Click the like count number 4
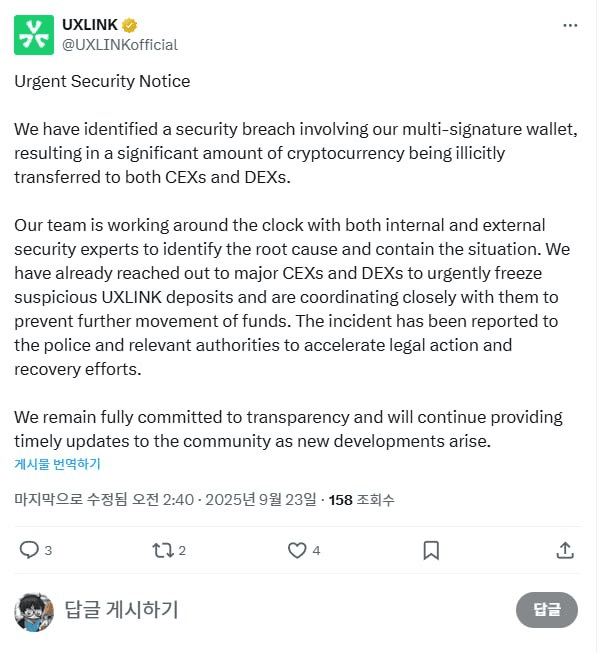The image size is (616, 653). (x=316, y=551)
